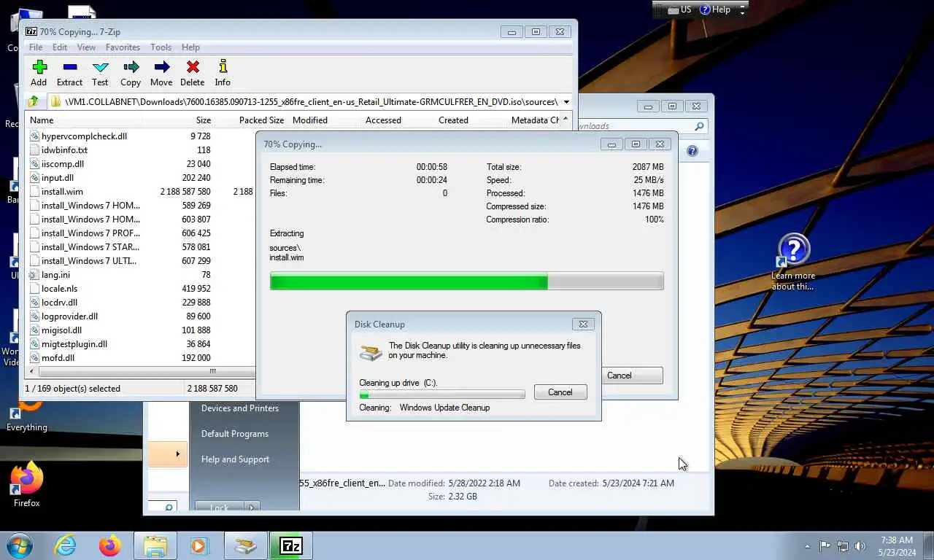This screenshot has width=934, height=560.
Task: Click the network icon in system tray
Action: (x=843, y=545)
